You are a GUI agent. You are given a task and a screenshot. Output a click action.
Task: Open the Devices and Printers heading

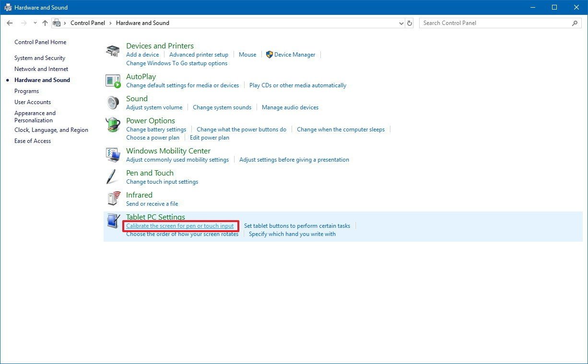pos(160,46)
